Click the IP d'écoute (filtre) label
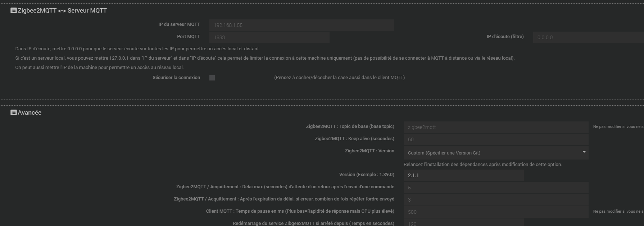Viewport: 644px width, 226px height. coord(505,37)
